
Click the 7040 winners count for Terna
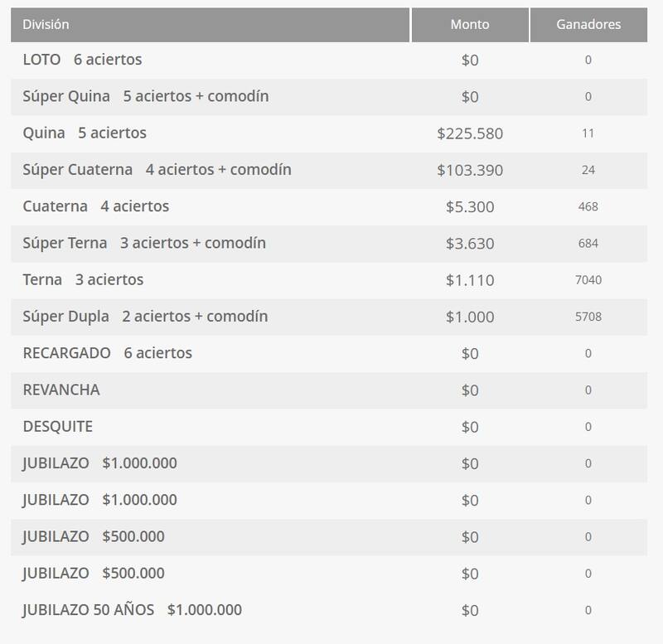(x=588, y=280)
